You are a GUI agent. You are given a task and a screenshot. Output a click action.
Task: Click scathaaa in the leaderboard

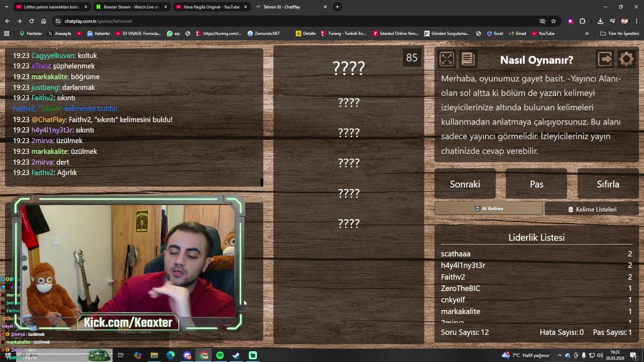coord(456,254)
